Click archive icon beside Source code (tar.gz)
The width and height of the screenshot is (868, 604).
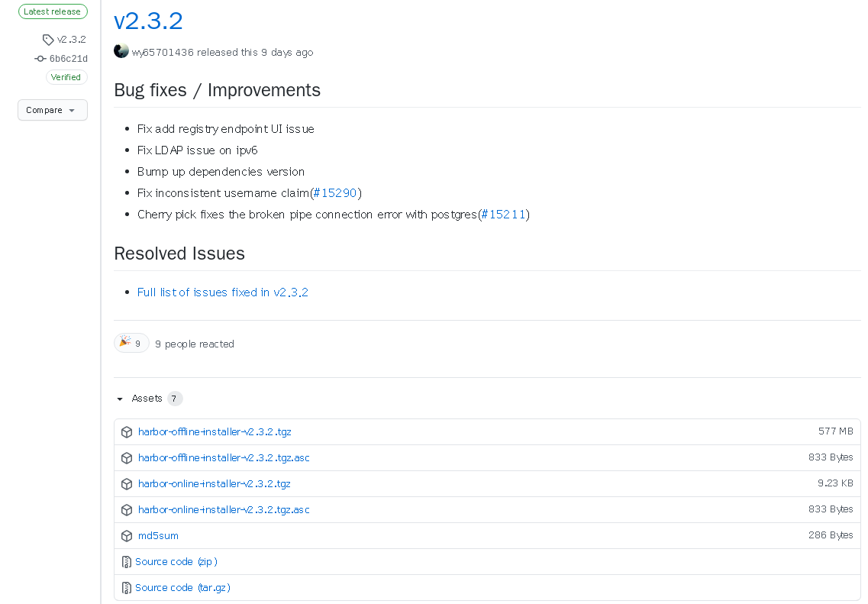pos(126,588)
